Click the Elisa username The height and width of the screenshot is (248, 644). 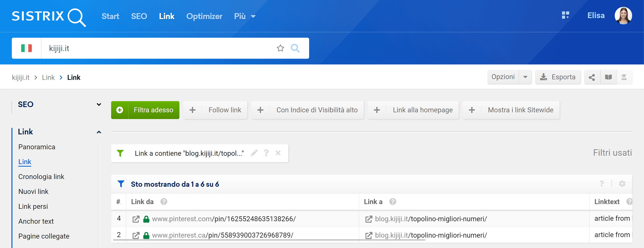click(596, 16)
